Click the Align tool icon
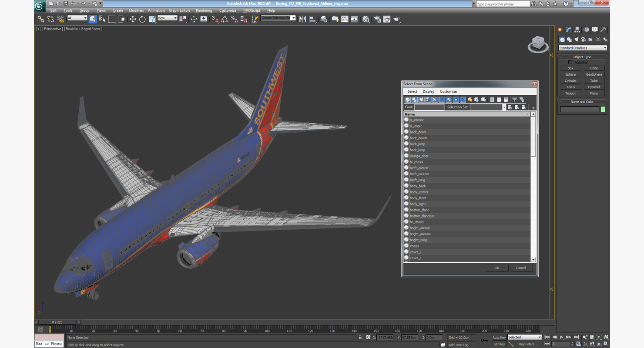The image size is (644, 348). point(312,19)
